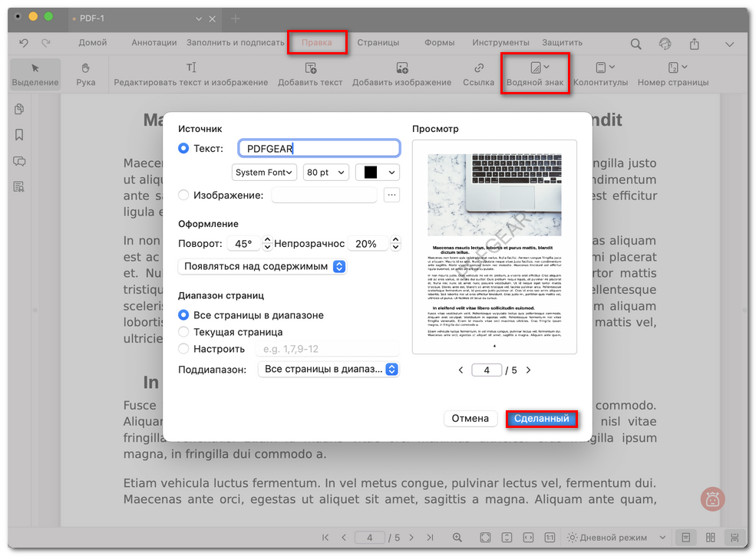Screen dimensions: 756x556
Task: Open the Водяной знак watermark tool
Action: 535,74
